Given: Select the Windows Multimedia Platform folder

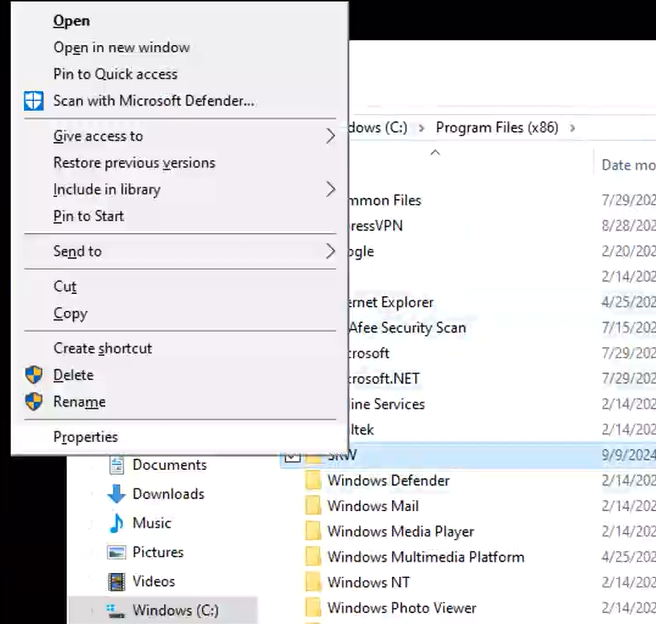Looking at the screenshot, I should 426,558.
